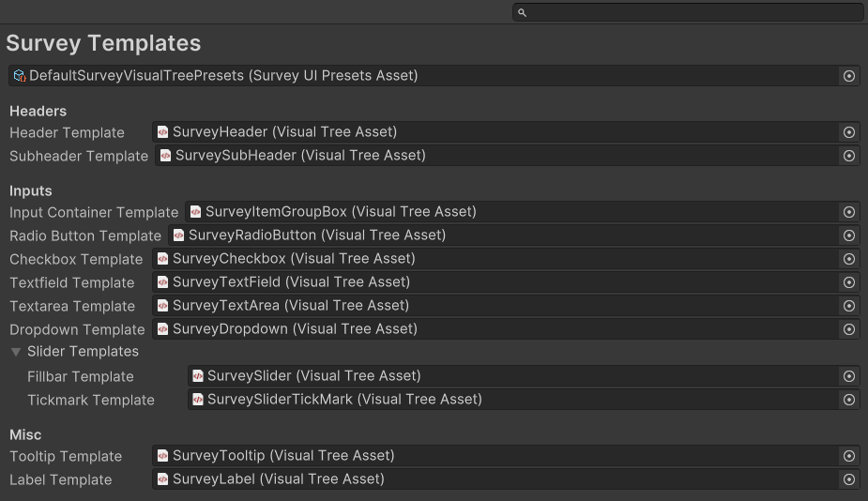Click the Headers section heading

point(38,112)
